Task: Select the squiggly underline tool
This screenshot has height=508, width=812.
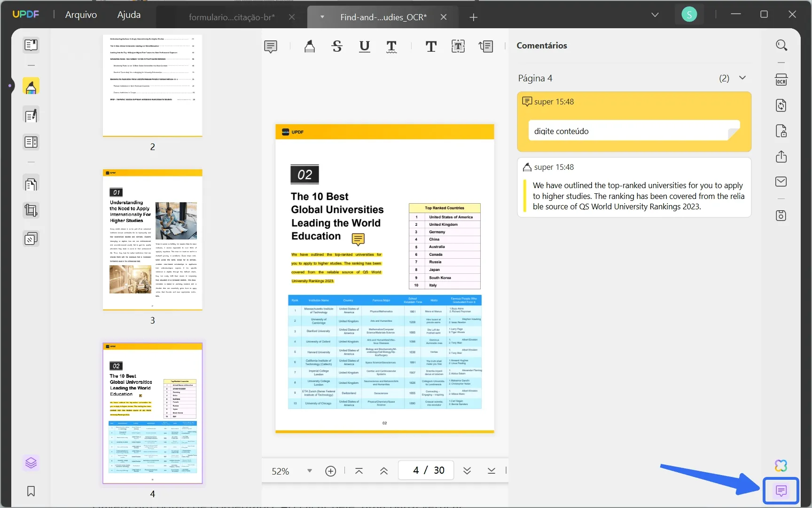Action: click(391, 46)
